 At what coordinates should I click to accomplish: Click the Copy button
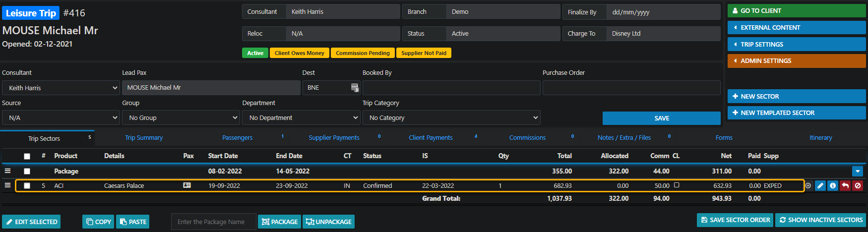98,222
